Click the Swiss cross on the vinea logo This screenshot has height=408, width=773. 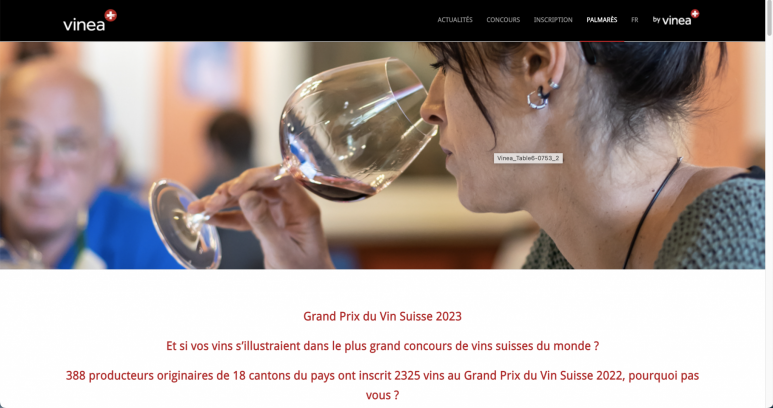[111, 15]
